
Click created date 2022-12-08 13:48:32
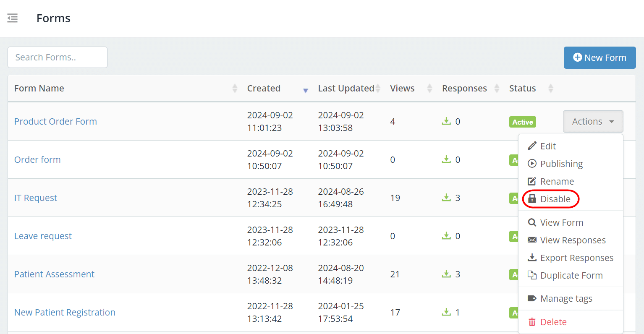(270, 274)
